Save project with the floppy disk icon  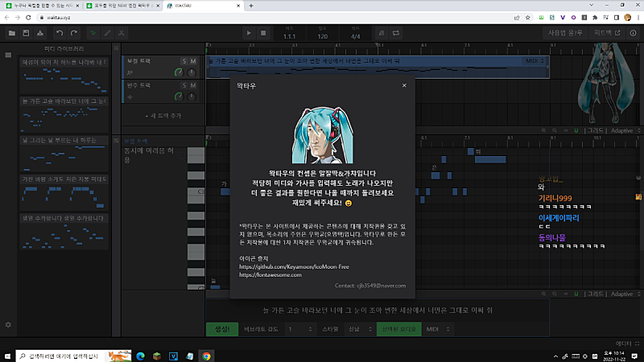tap(26, 33)
